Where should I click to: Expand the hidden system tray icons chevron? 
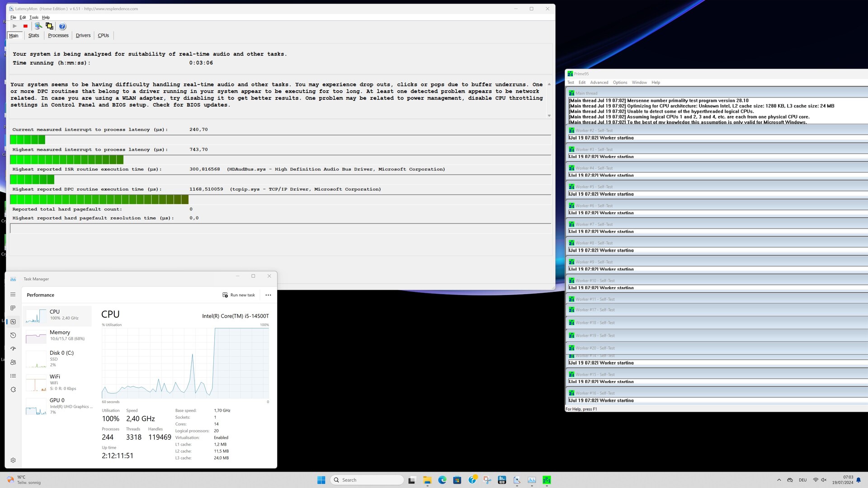779,480
